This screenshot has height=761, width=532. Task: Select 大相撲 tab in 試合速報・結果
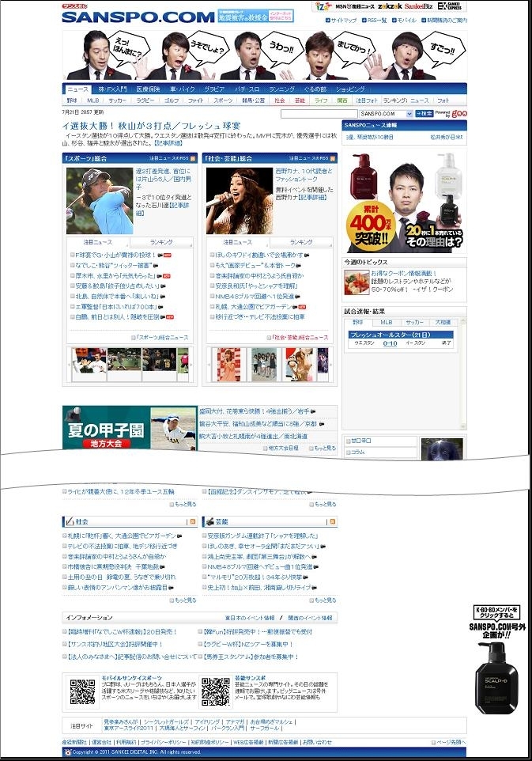[443, 322]
